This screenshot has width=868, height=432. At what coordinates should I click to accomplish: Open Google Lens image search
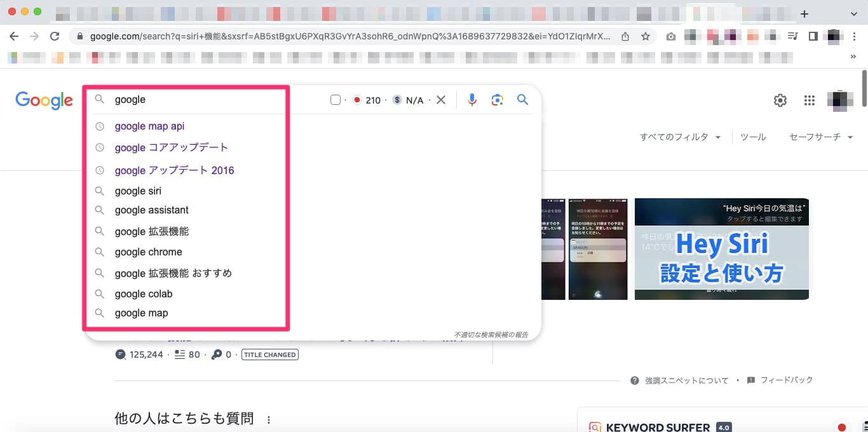pos(497,100)
